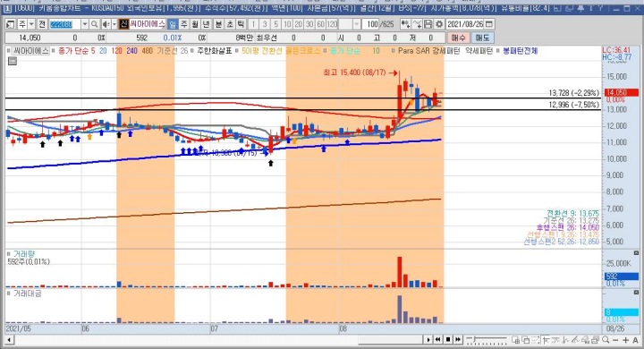Toggle the 전 button next to market dropdown
This screenshot has height=349, width=644.
click(42, 24)
